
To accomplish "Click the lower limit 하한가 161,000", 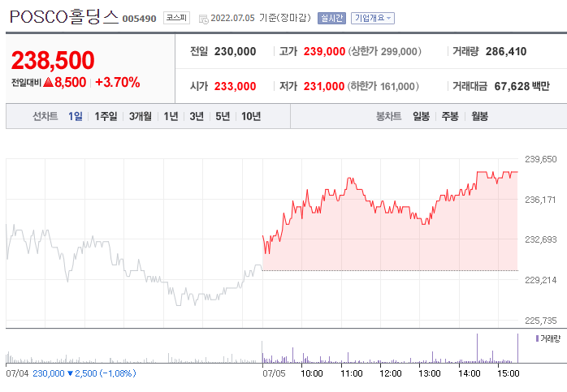I will pos(383,86).
